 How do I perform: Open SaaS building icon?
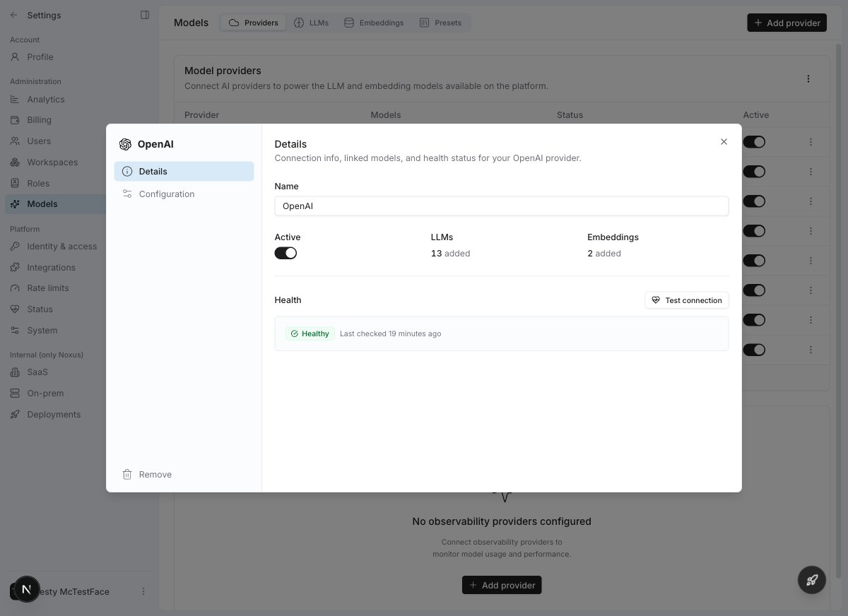[15, 372]
